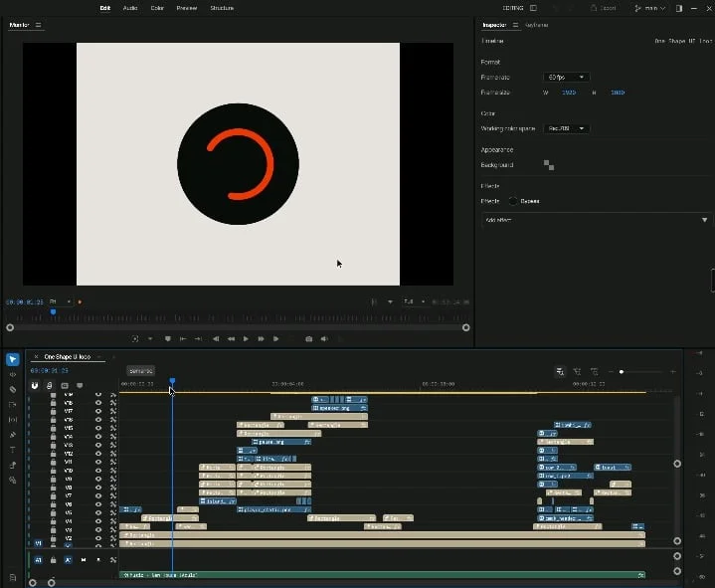Hide the V11 track with its eye icon
The width and height of the screenshot is (715, 588).
click(98, 462)
